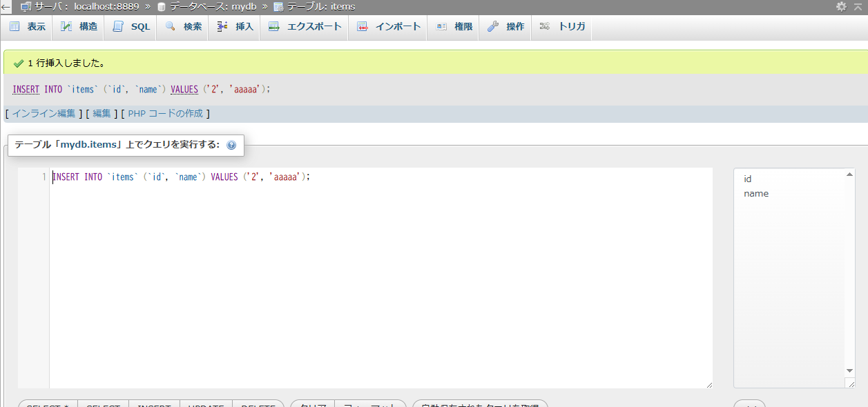Click the column list's resize handle
The image size is (868, 407).
click(x=851, y=384)
